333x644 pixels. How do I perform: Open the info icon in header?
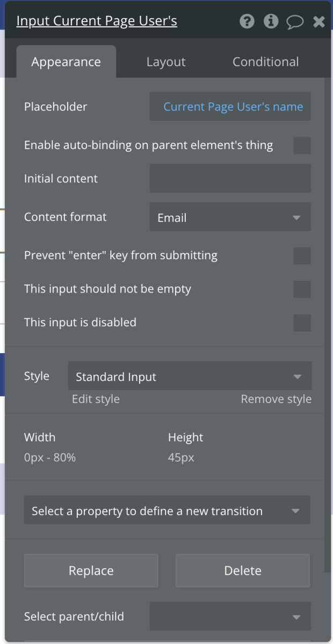[271, 21]
